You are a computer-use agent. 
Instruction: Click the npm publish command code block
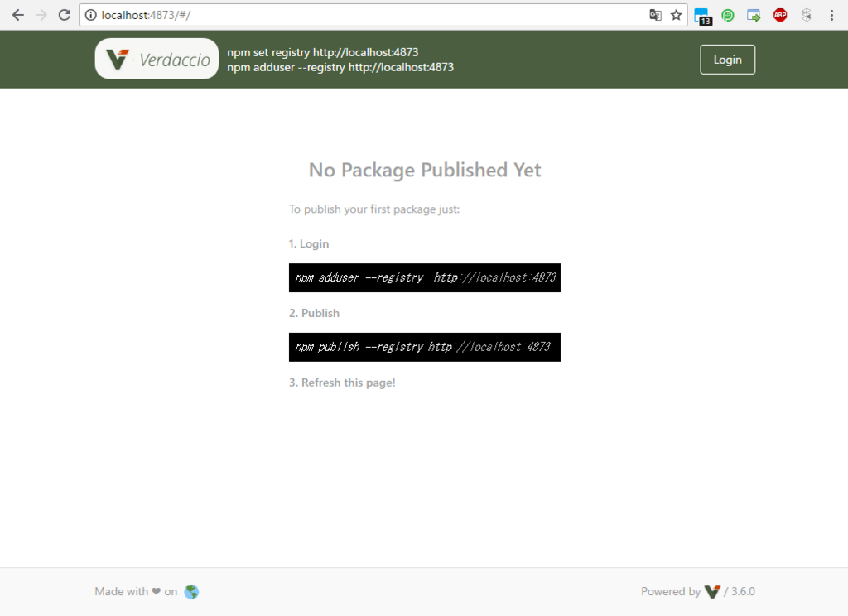425,347
